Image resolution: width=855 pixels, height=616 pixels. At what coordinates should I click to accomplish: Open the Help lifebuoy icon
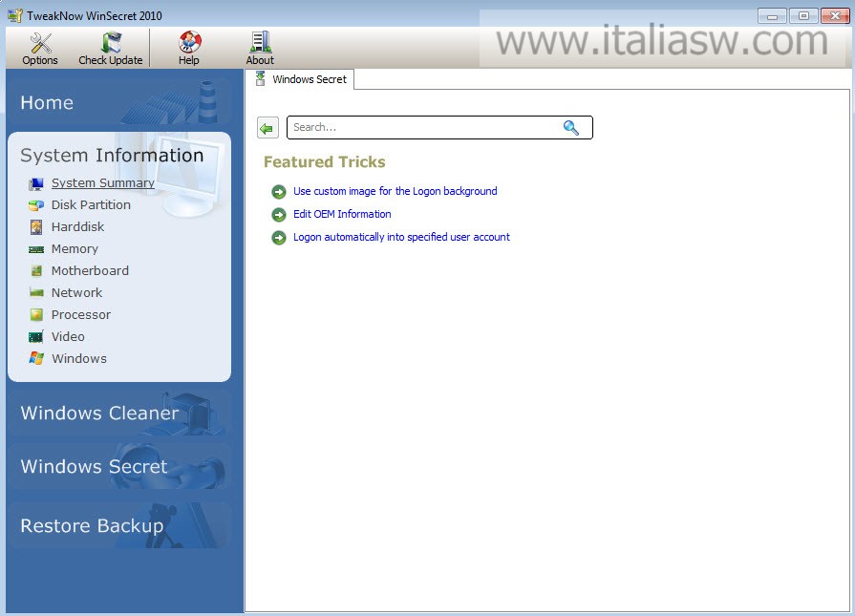(x=189, y=43)
